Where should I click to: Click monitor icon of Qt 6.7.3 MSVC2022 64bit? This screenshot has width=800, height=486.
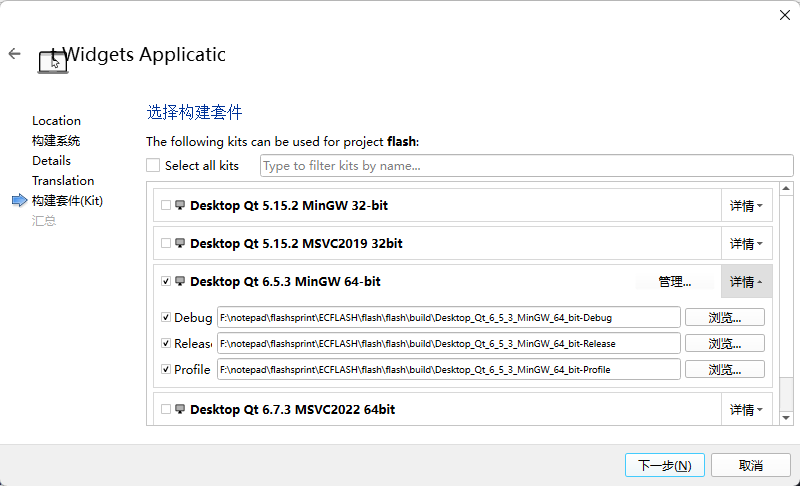(x=180, y=409)
